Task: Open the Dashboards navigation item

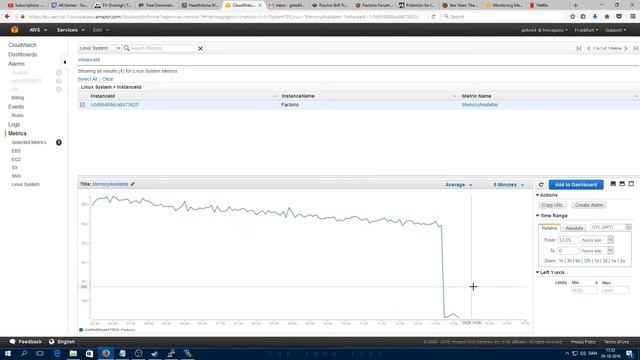Action: 22,54
